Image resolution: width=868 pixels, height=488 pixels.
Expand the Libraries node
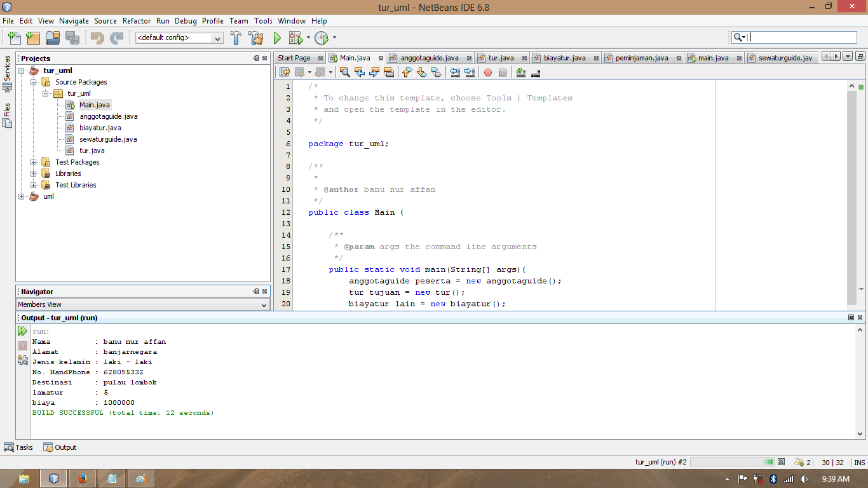coord(33,173)
